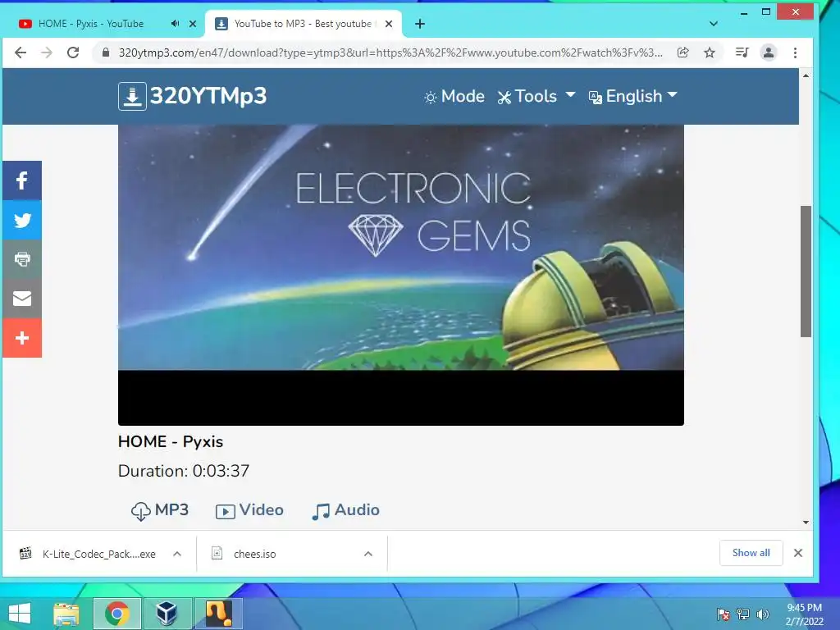Open the tab search chevron

coord(713,24)
